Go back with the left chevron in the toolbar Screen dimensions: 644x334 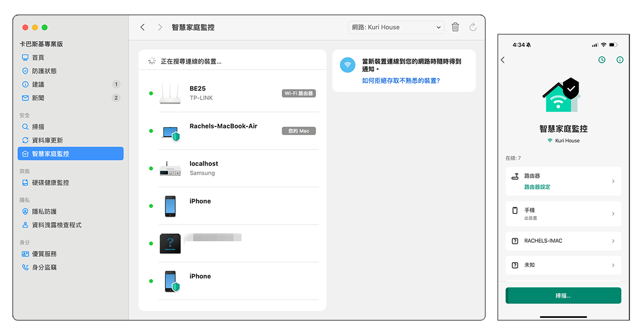(x=142, y=27)
